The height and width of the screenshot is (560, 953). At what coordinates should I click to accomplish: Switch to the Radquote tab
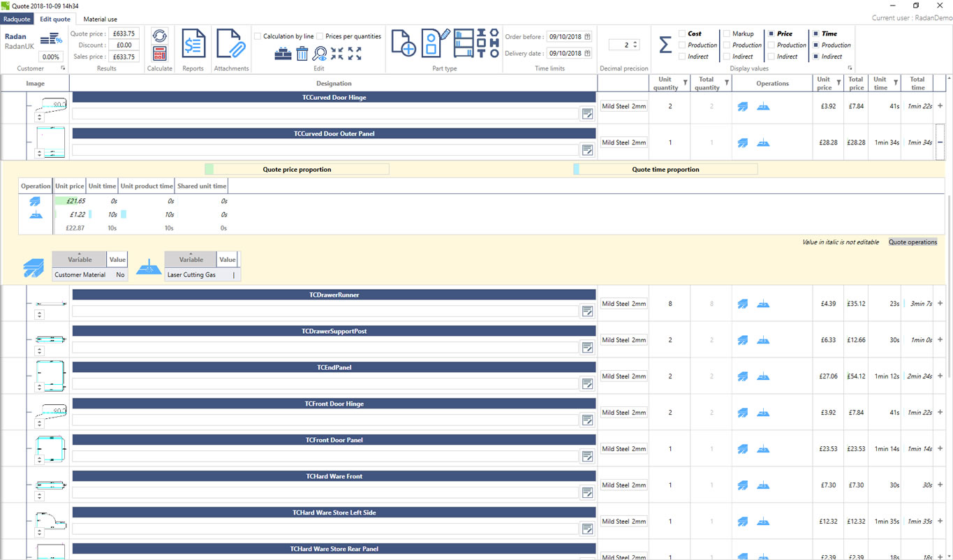click(17, 19)
